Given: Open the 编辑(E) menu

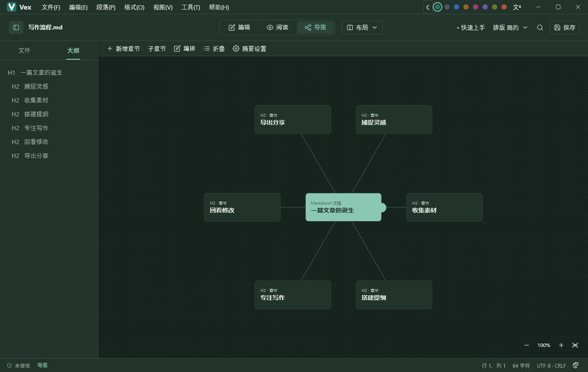Looking at the screenshot, I should pyautogui.click(x=78, y=7).
